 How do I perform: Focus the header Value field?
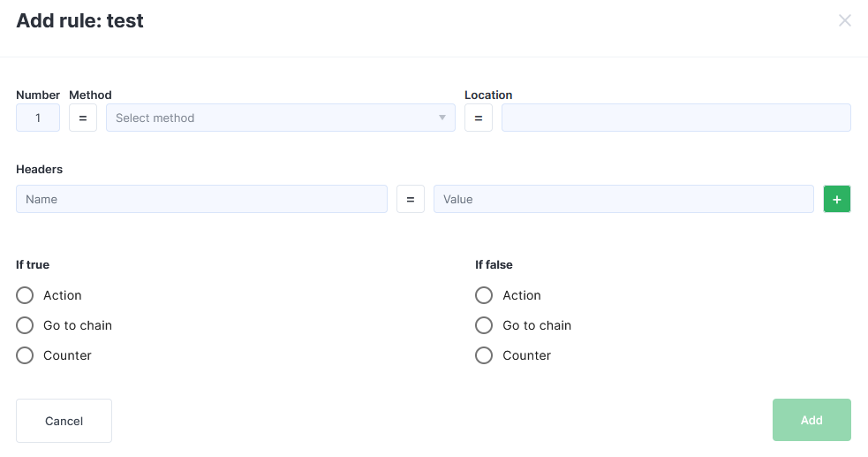click(x=623, y=199)
